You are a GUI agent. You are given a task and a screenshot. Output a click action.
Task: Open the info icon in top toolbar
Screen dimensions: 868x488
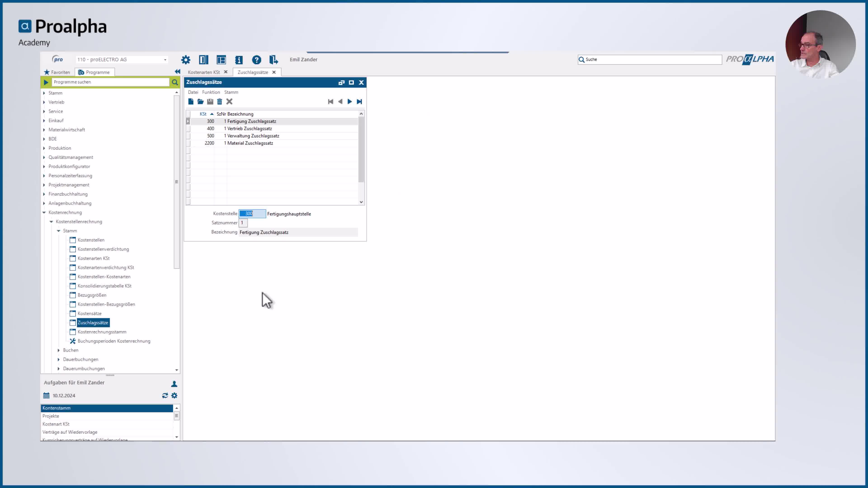[239, 60]
